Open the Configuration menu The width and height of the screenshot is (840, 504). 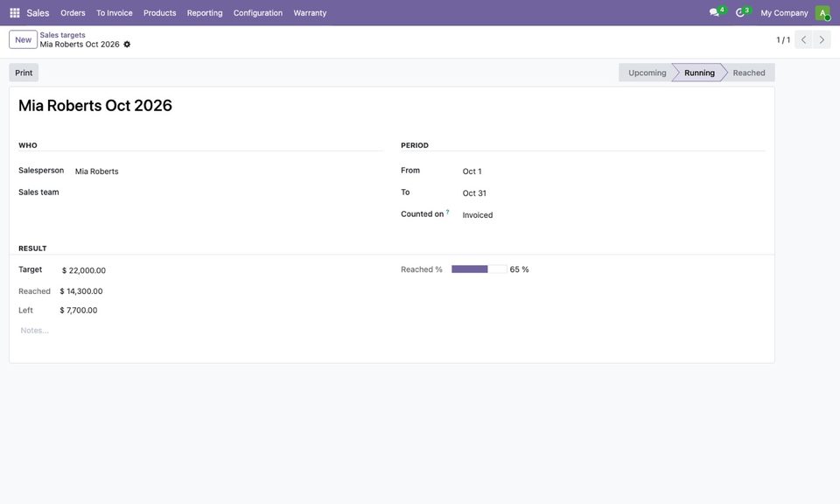pos(257,13)
